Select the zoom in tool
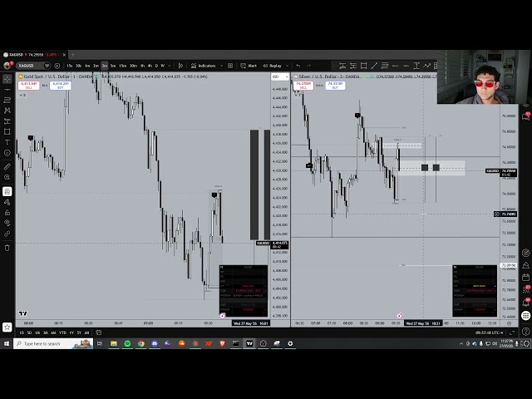The width and height of the screenshot is (532, 399). click(x=7, y=177)
